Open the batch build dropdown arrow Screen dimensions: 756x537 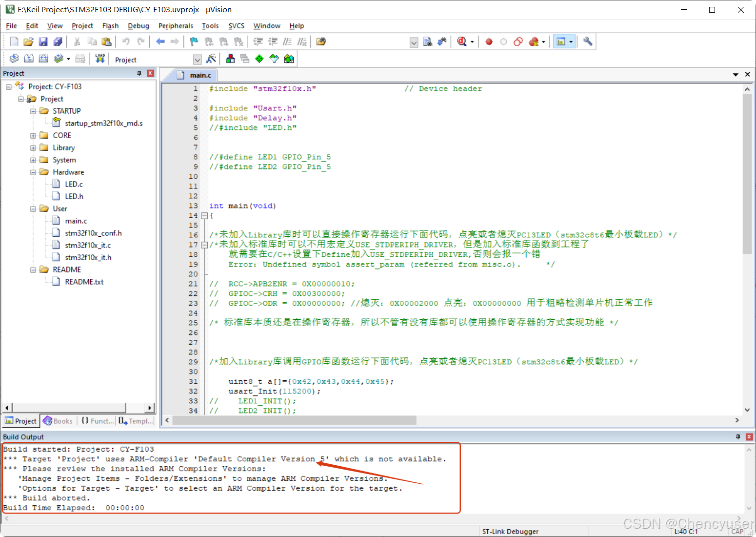click(x=68, y=59)
